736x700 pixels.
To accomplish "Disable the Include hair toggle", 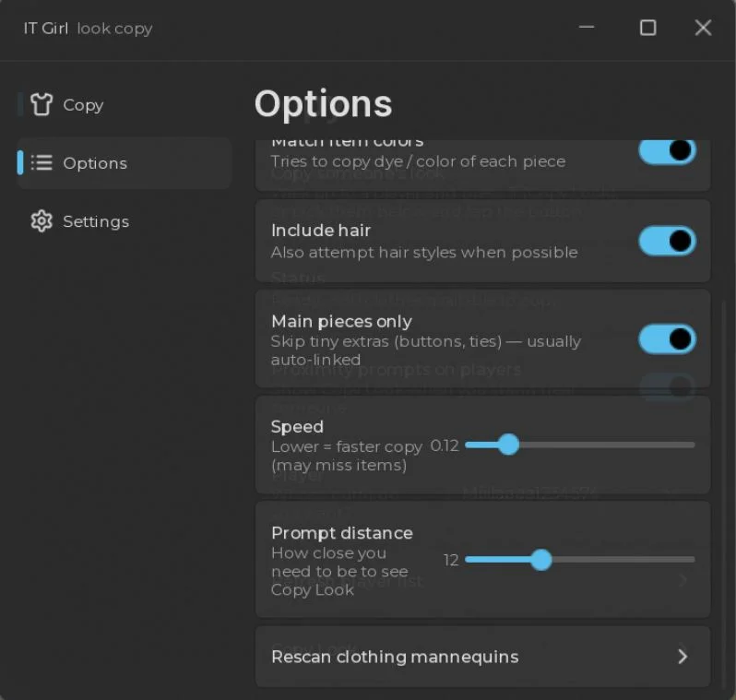I will pyautogui.click(x=667, y=241).
